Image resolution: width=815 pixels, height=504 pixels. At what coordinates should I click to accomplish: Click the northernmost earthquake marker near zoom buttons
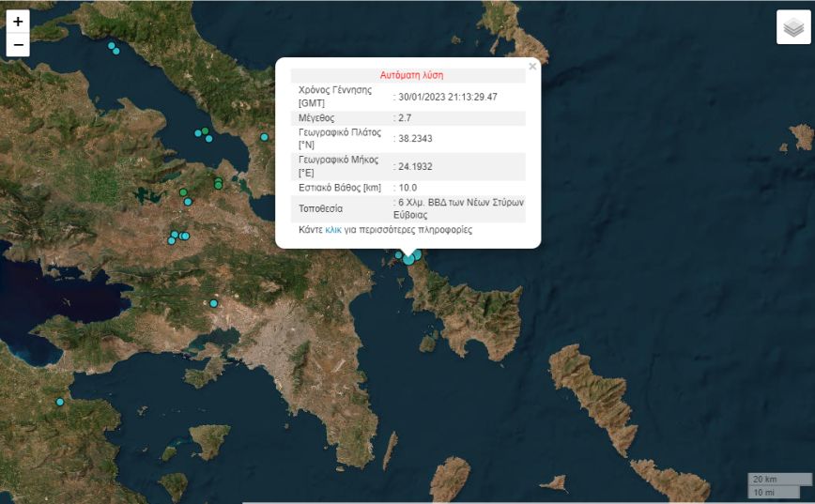(x=112, y=45)
